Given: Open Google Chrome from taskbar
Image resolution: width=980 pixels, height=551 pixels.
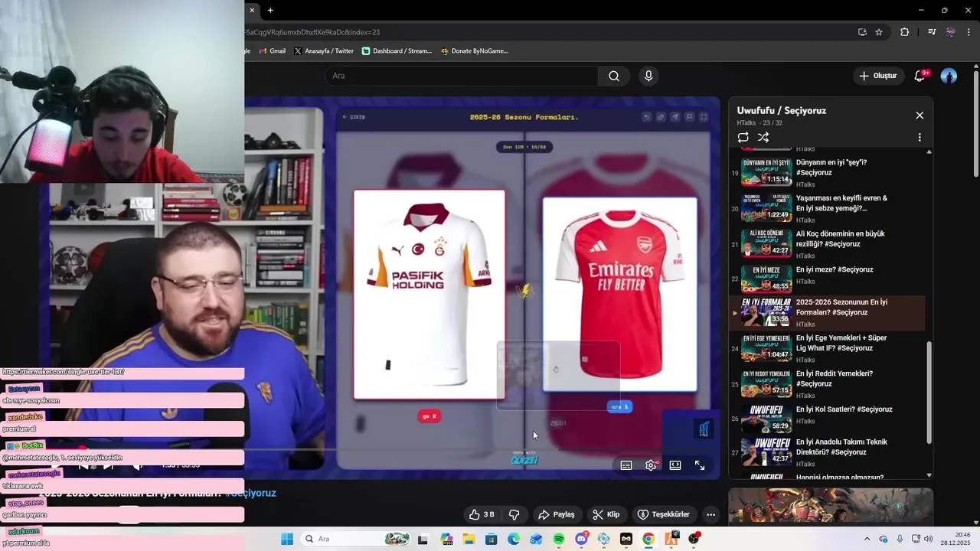Looking at the screenshot, I should 648,539.
